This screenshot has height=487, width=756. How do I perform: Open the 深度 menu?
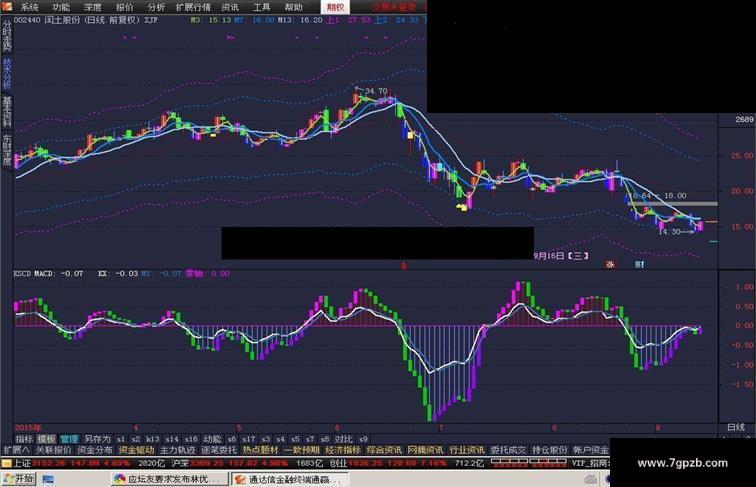point(93,7)
